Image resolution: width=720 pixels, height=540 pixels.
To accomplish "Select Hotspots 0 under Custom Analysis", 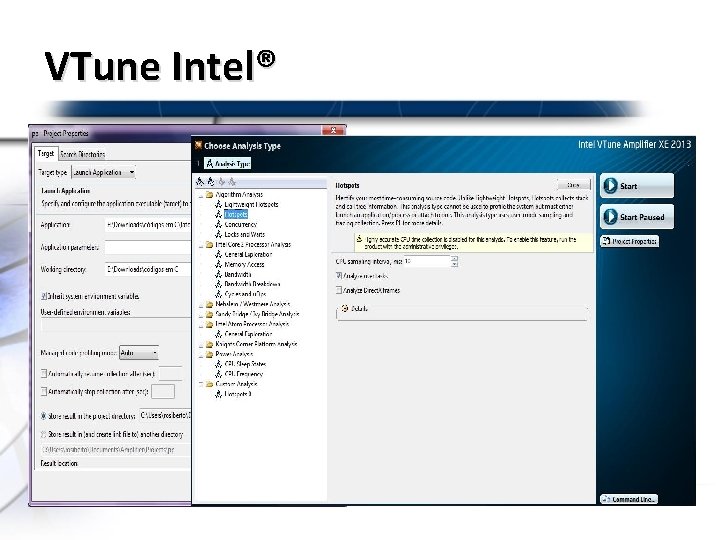I will 238,394.
